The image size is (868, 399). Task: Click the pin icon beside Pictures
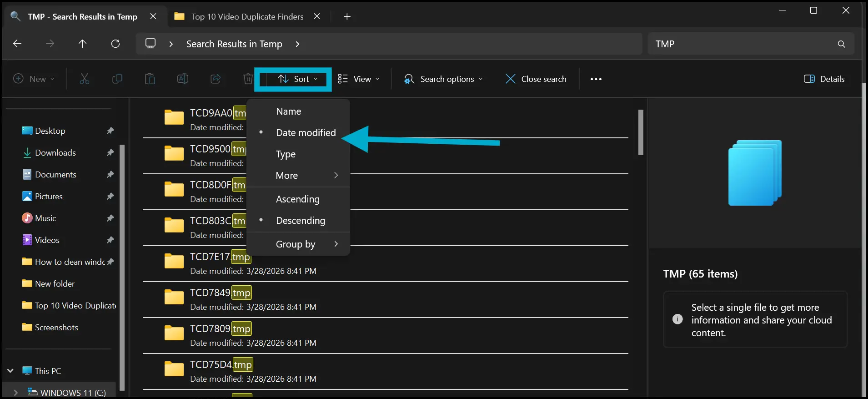(x=110, y=197)
